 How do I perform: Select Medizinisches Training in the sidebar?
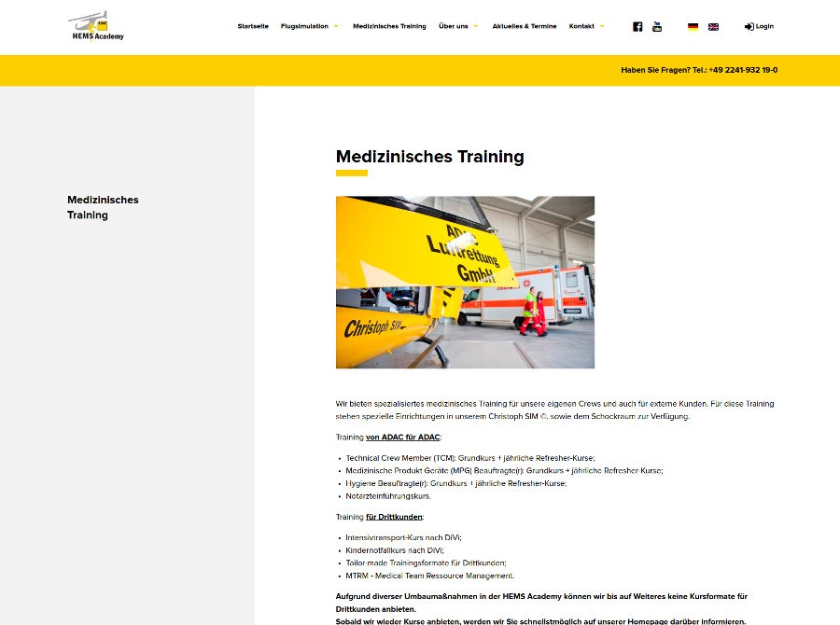click(103, 207)
